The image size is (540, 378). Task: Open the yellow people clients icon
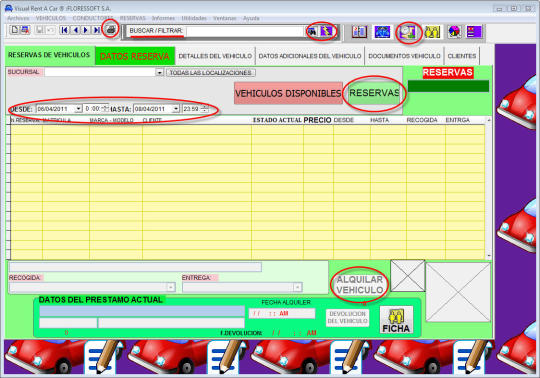coord(433,32)
